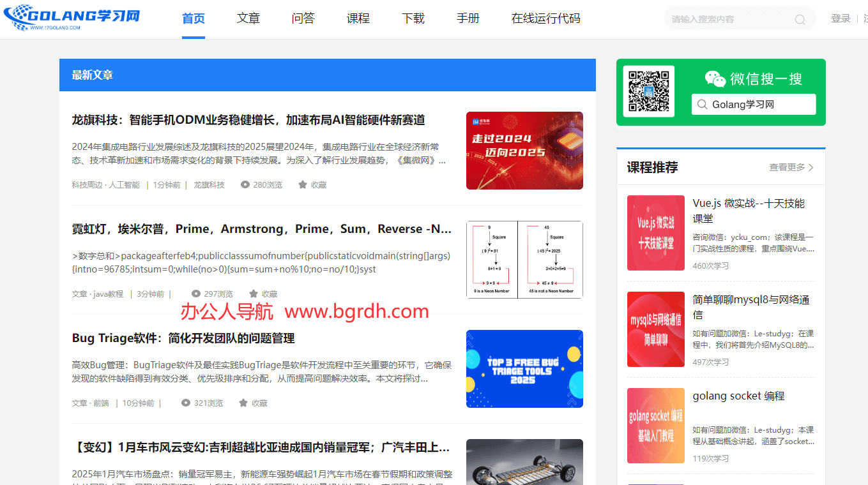The image size is (868, 485).
Task: Click the WeChat QR code image
Action: pyautogui.click(x=648, y=92)
